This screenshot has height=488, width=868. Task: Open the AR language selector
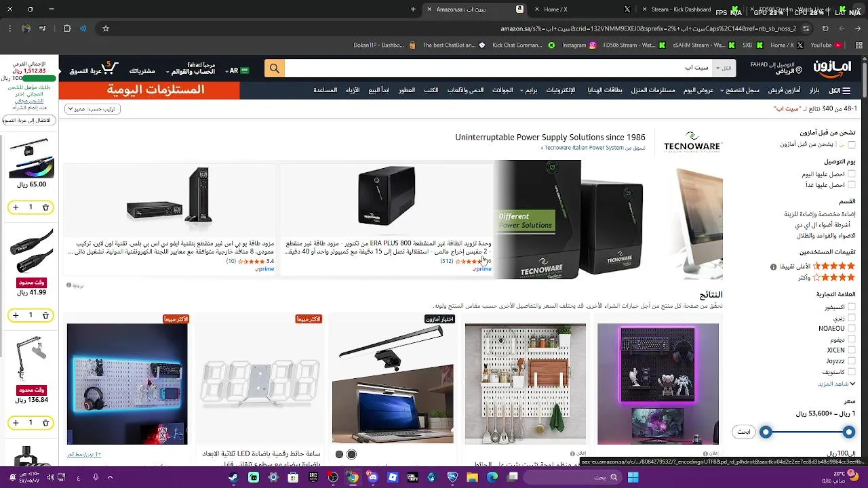[238, 70]
